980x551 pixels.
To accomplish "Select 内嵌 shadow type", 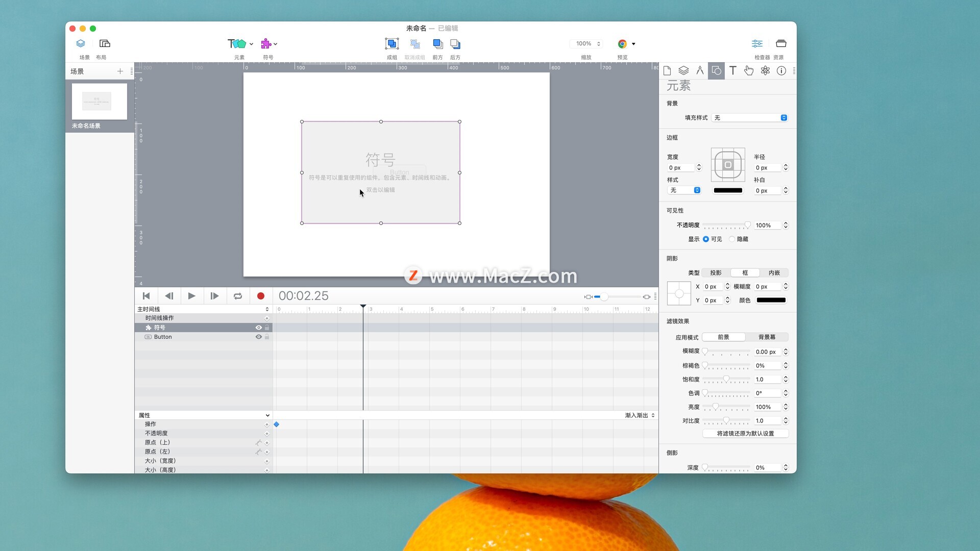I will [774, 273].
